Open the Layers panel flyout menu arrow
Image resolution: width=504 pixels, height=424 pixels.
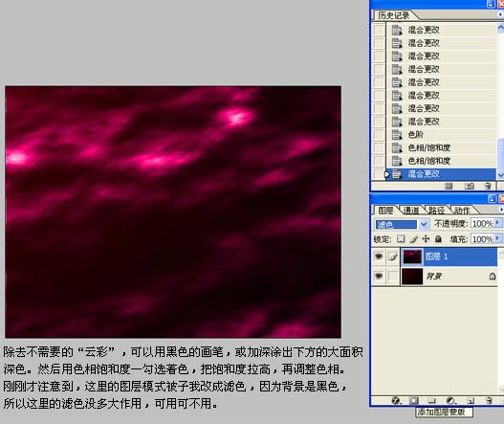tap(501, 210)
